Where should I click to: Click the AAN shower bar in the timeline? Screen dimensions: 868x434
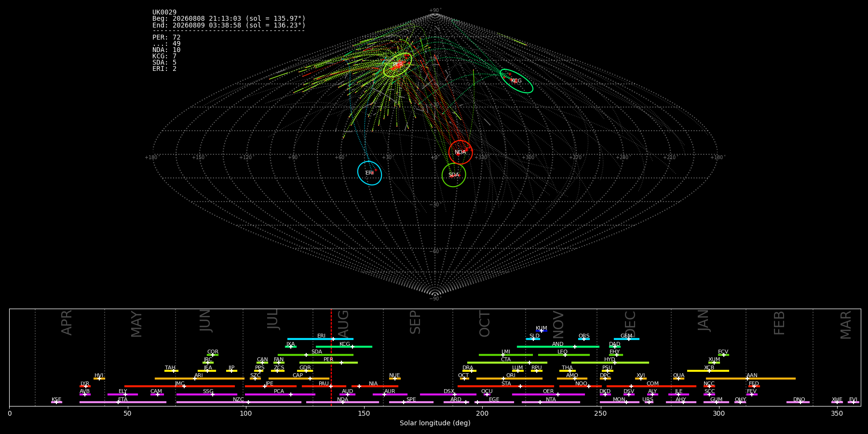(751, 379)
